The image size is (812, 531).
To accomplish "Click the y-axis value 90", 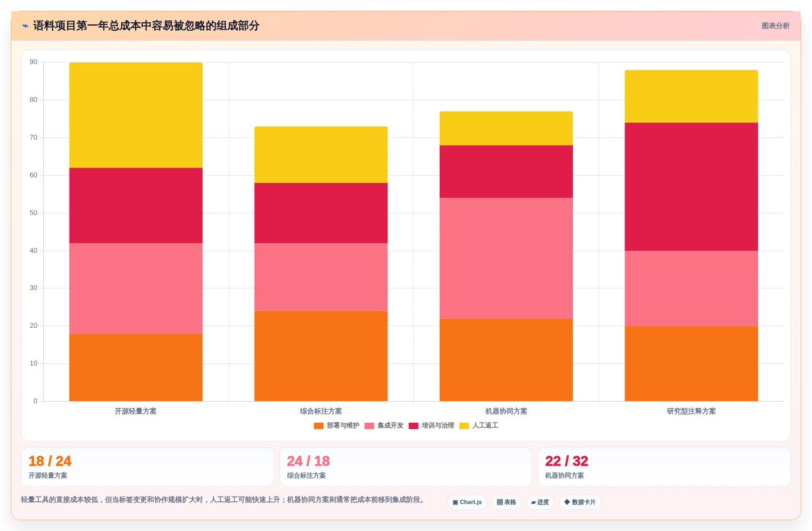I will (x=33, y=63).
